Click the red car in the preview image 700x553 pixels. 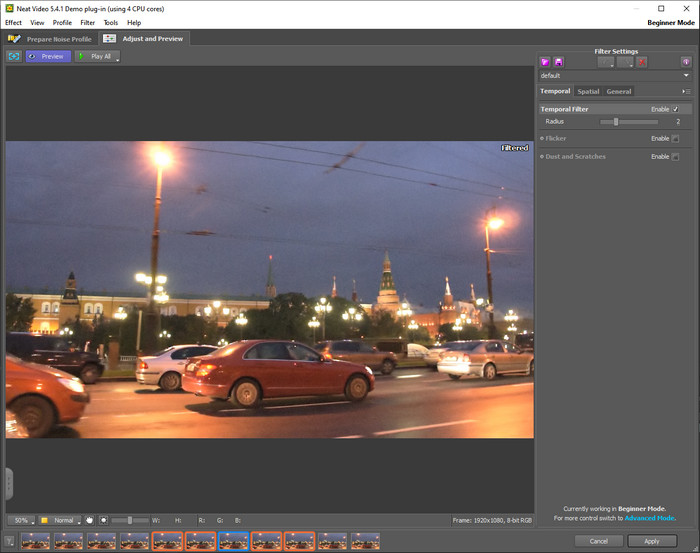278,372
